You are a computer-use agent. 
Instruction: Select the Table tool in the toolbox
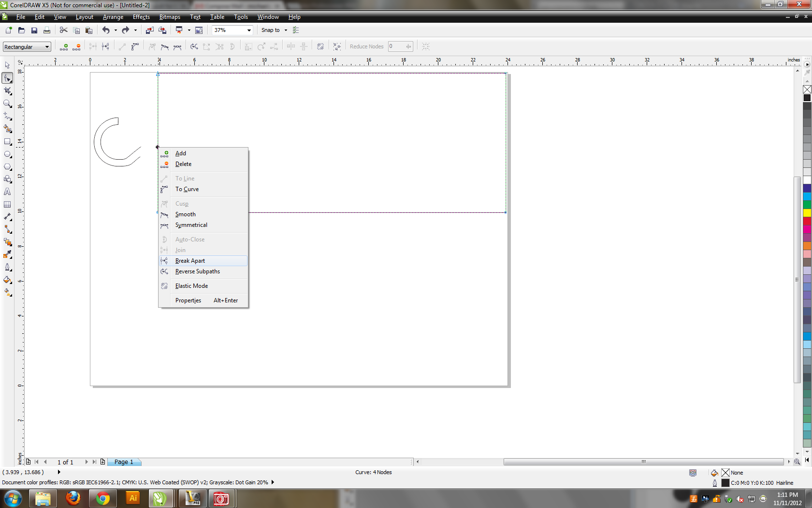coord(7,205)
